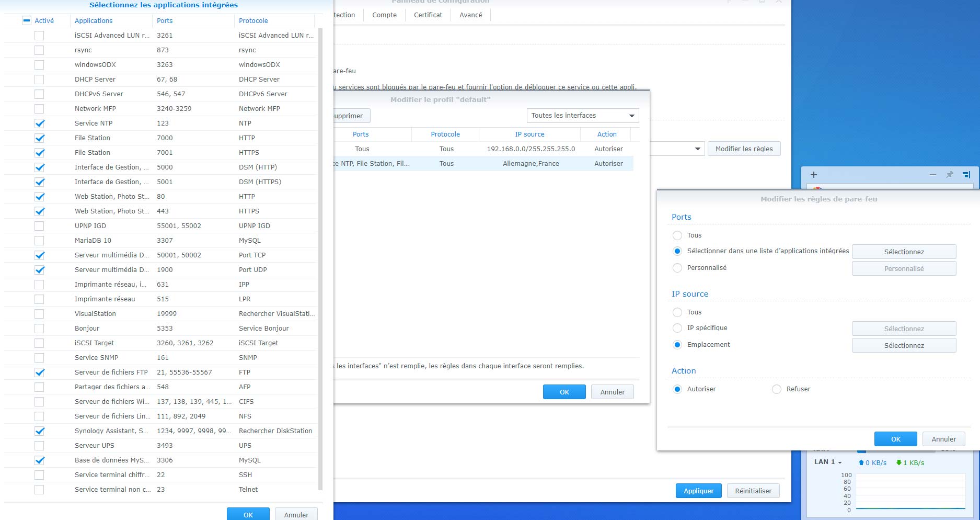Click the pin icon on widget panel
Viewport: 980px width, 520px height.
click(x=950, y=175)
